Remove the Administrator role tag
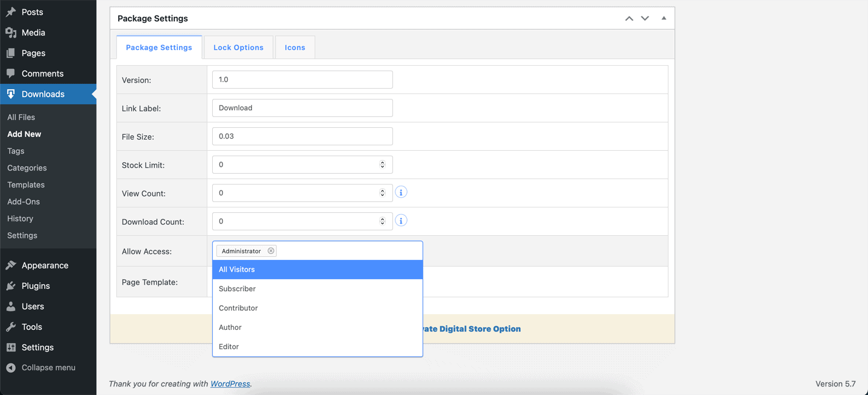Image resolution: width=868 pixels, height=395 pixels. click(x=271, y=250)
